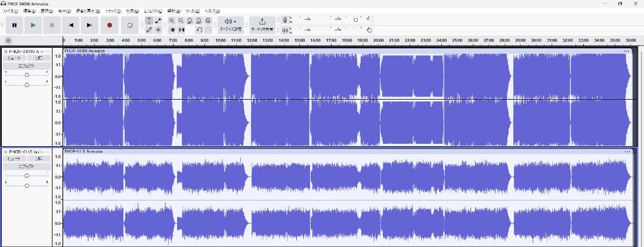Click the 24:00 mark on timeline ruler
This screenshot has width=644, height=247.
click(441, 41)
